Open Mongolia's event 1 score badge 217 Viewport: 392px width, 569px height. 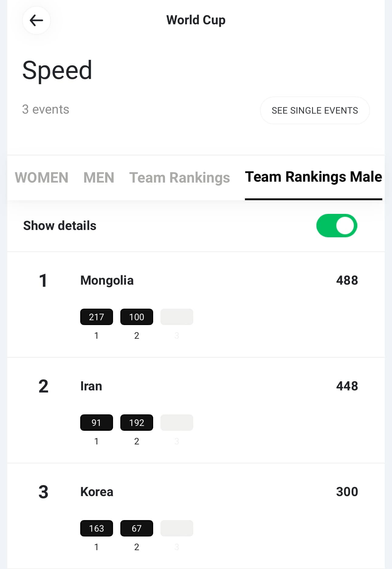click(97, 317)
